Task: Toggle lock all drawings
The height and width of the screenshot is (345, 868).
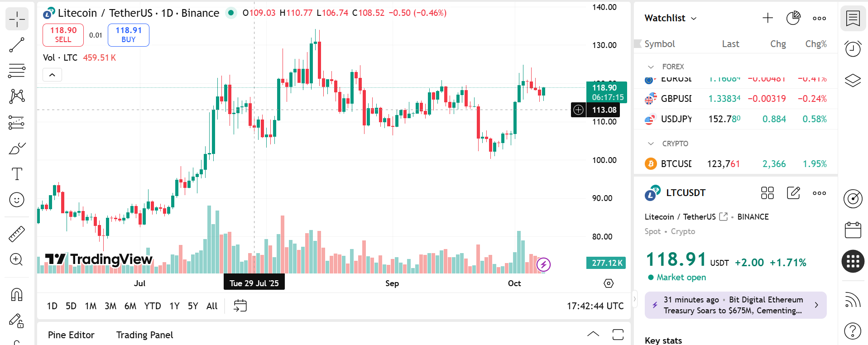Action: 17,321
